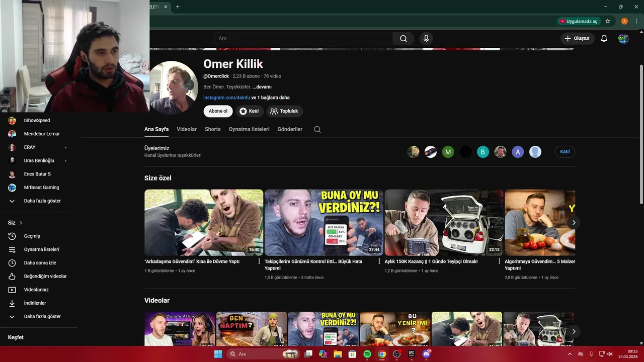Image resolution: width=644 pixels, height=362 pixels.
Task: Switch to the Gönderiler tab
Action: (x=290, y=129)
